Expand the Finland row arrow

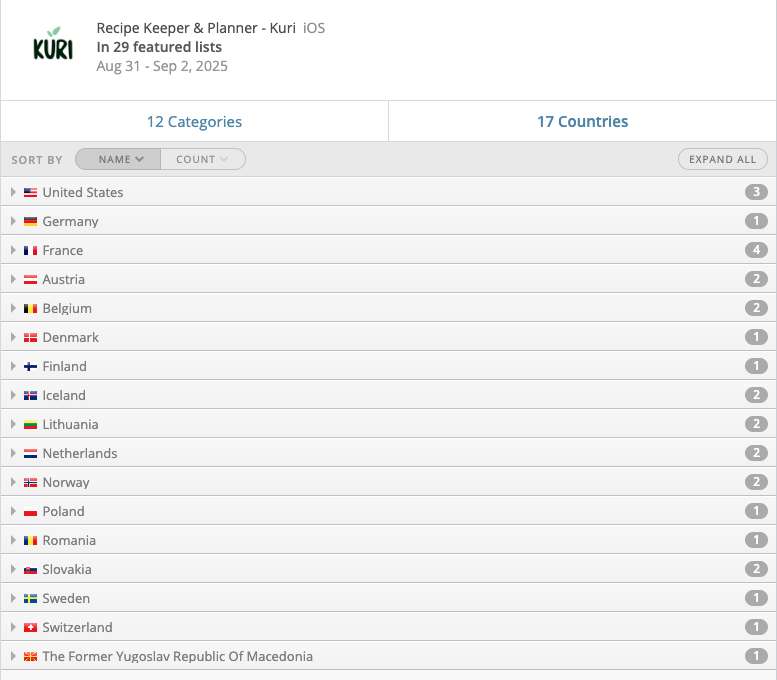pos(13,366)
